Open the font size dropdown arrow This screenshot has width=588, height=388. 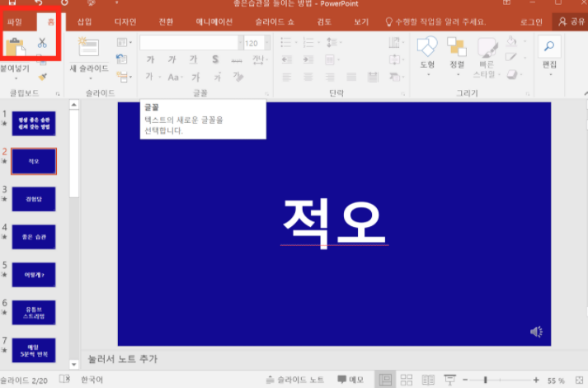(x=267, y=43)
